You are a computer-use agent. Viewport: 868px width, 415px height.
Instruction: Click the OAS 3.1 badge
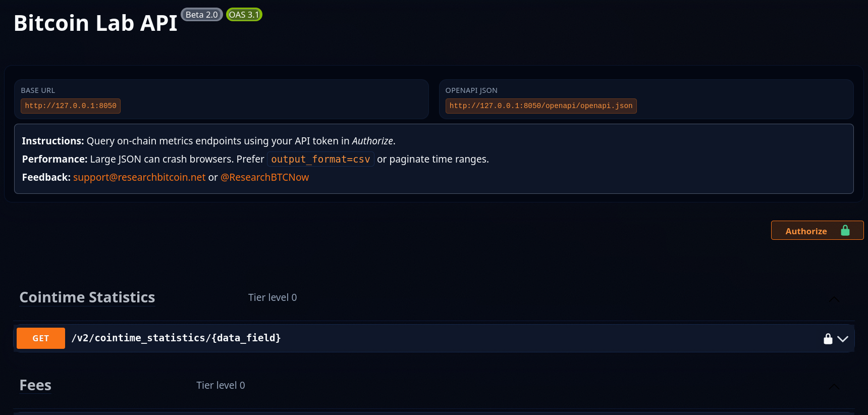pyautogui.click(x=244, y=15)
